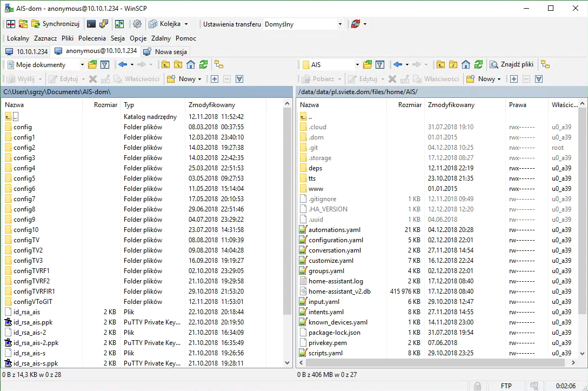Click the Znajdź pliki button
The image size is (588, 391).
click(x=511, y=64)
